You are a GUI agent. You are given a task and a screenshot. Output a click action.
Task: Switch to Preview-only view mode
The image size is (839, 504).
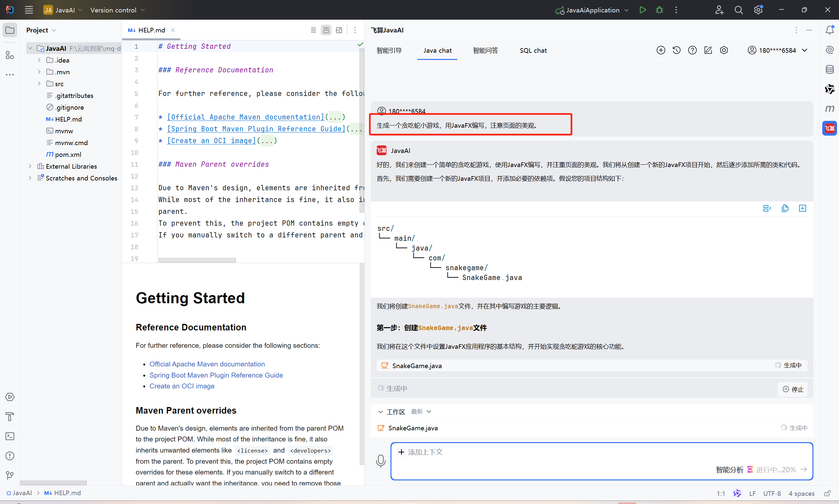[x=339, y=30]
